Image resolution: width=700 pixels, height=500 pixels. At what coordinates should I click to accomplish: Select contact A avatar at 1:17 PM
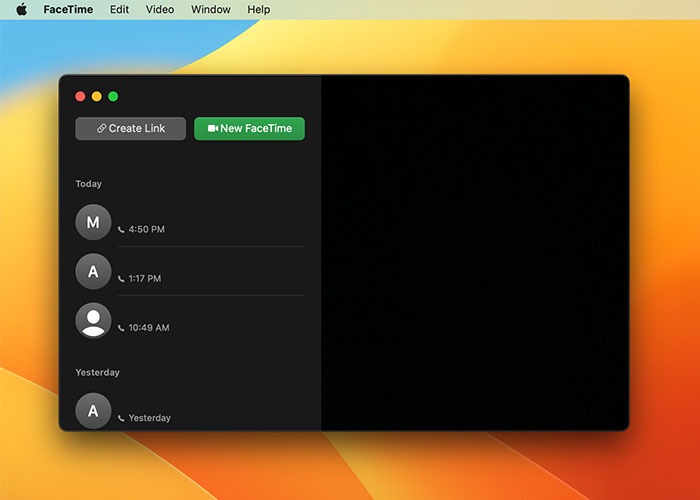(x=93, y=271)
